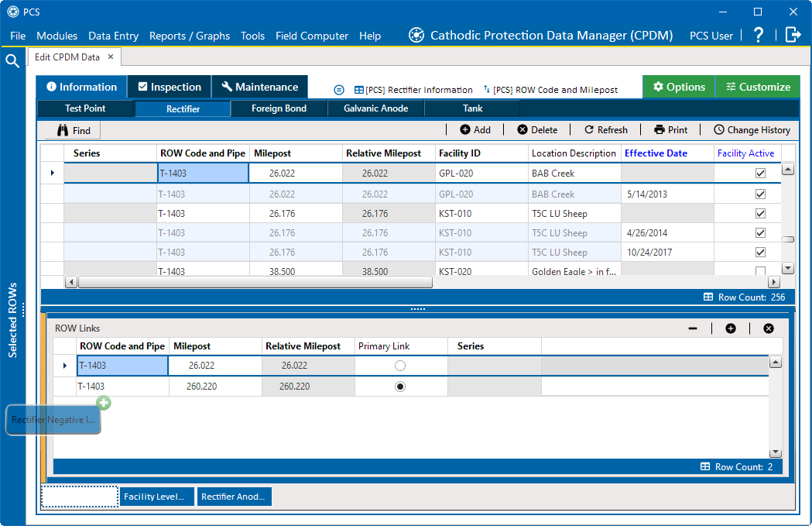The image size is (812, 526).
Task: Open the [PCS] ROW Code and Milepost sort
Action: 550,90
